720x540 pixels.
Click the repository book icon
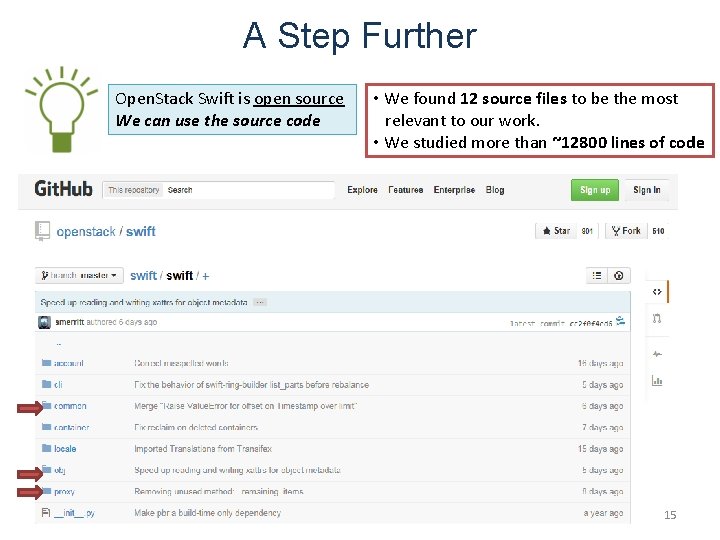42,231
